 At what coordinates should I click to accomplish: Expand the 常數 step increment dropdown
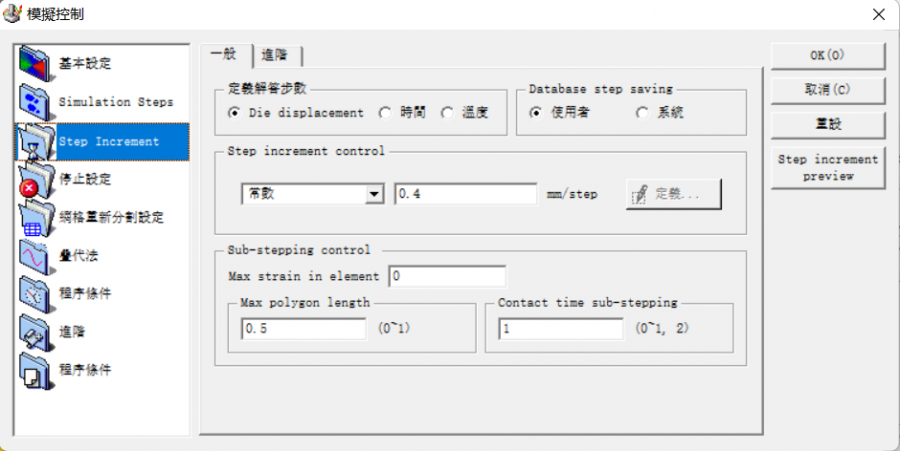pyautogui.click(x=375, y=194)
